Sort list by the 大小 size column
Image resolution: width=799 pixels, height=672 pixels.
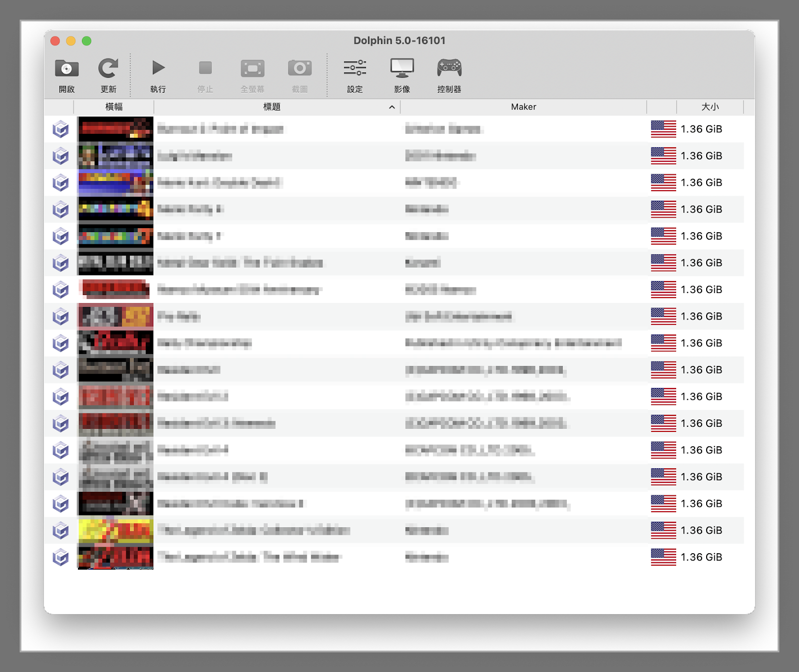[710, 107]
